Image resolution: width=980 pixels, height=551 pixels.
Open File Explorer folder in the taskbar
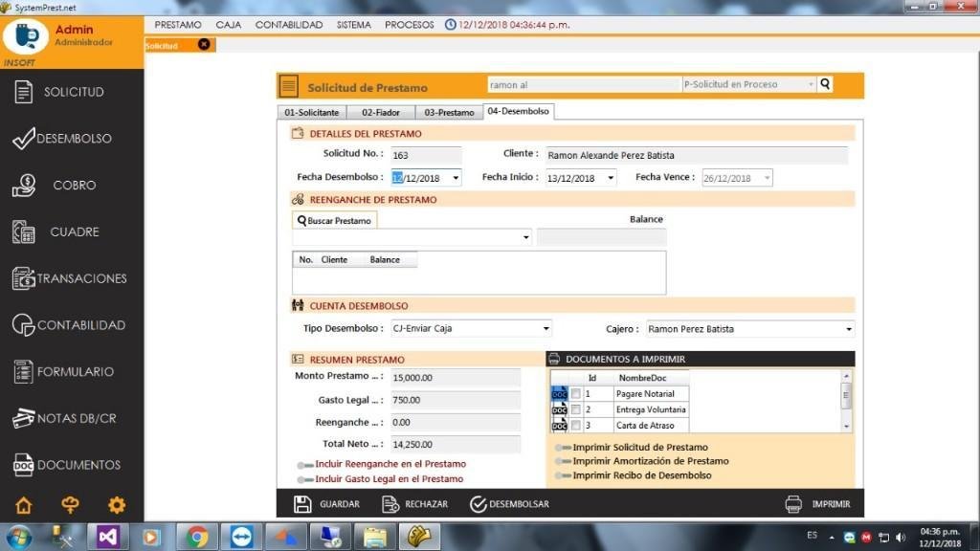375,537
